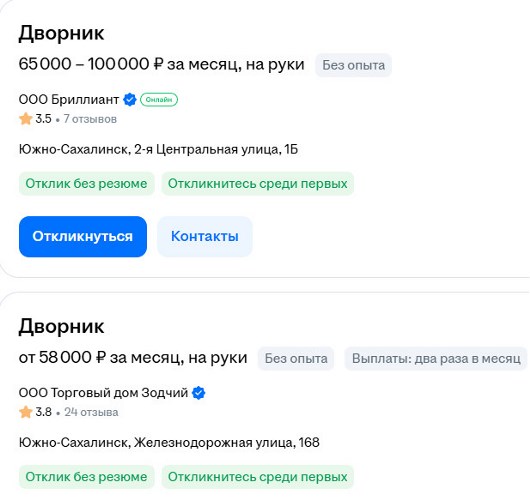Image resolution: width=530 pixels, height=500 pixels.
Task: Open the second Дворник vacancy title
Action: [62, 326]
